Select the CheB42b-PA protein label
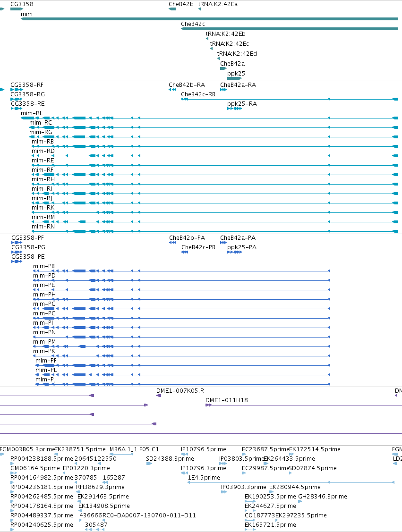This screenshot has height=532, width=402. point(187,238)
